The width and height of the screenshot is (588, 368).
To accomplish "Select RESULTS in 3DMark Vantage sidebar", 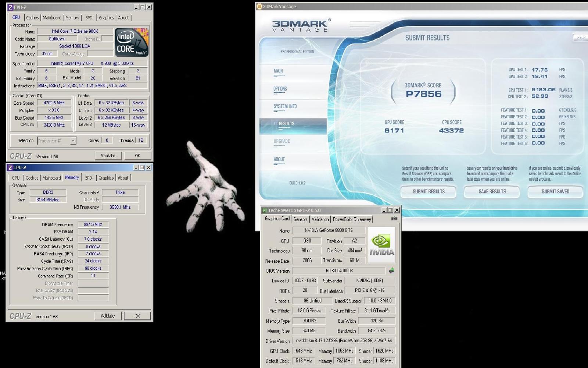I will pyautogui.click(x=293, y=125).
